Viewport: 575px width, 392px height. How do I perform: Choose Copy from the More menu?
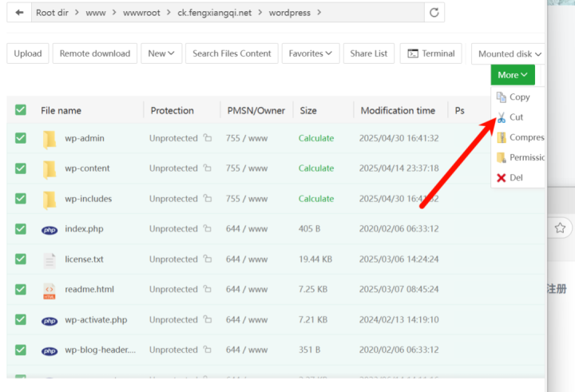[x=518, y=97]
